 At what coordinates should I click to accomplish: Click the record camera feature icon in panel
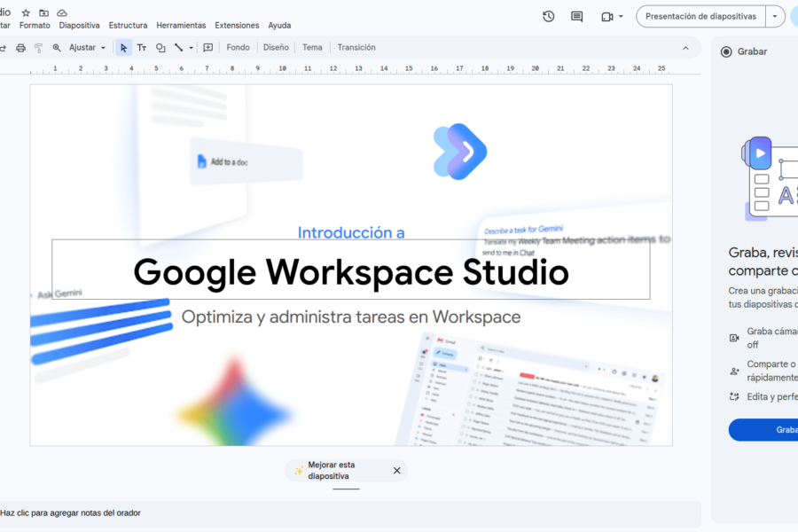(x=734, y=338)
